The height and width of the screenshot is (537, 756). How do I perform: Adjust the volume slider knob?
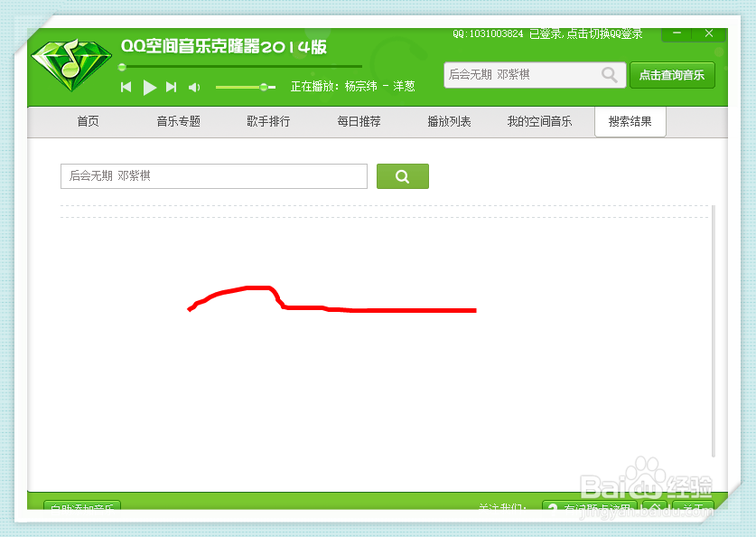point(264,88)
